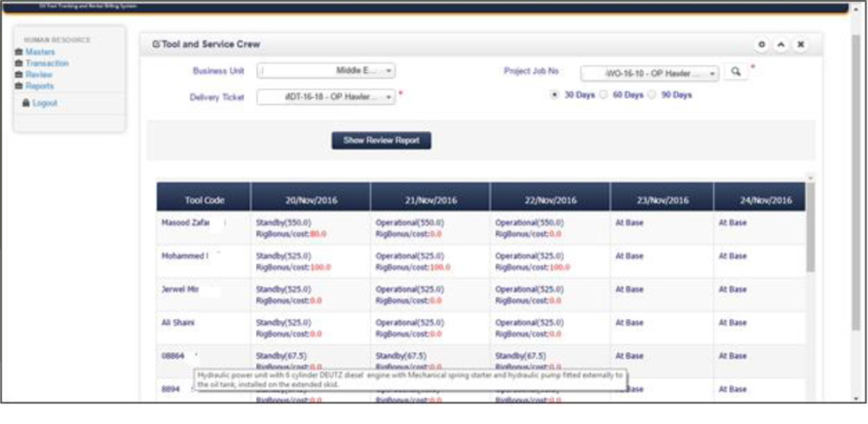The image size is (868, 424).
Task: Collapse the Tool and Service Crew panel
Action: coord(781,44)
